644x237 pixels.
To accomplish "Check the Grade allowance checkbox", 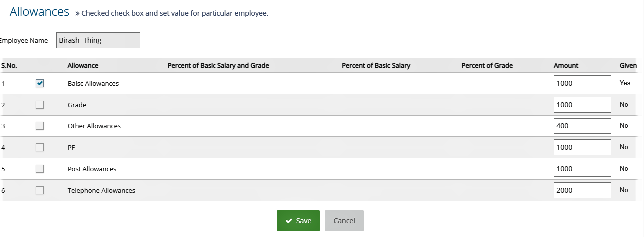I will 40,105.
